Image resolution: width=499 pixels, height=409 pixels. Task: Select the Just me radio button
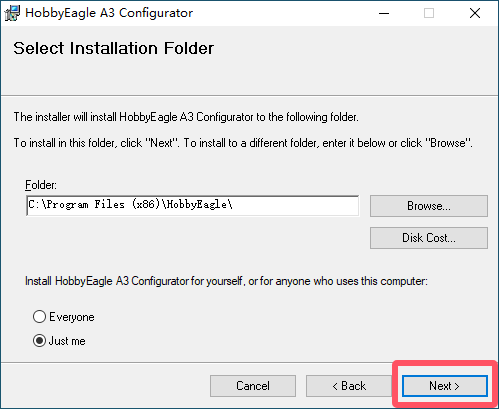coord(39,341)
